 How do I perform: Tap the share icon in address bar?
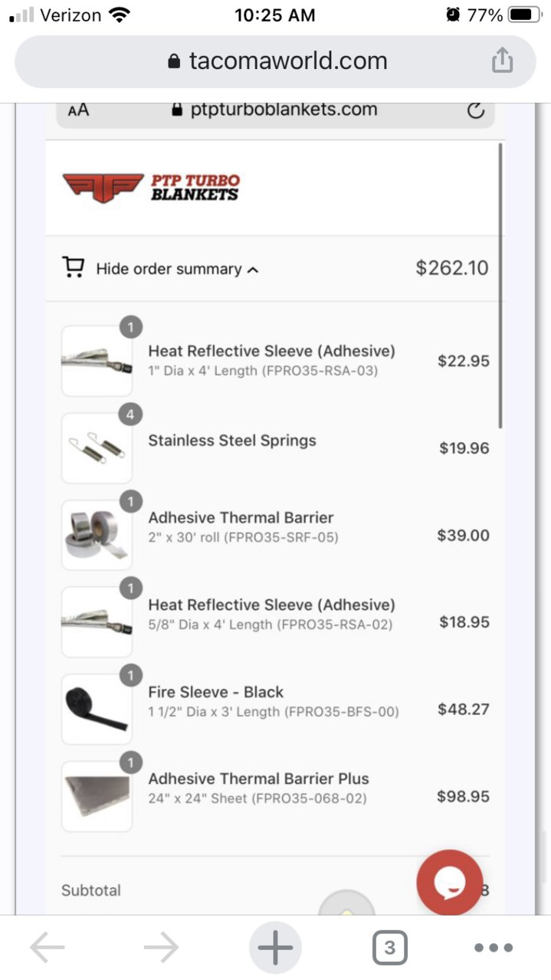(502, 60)
